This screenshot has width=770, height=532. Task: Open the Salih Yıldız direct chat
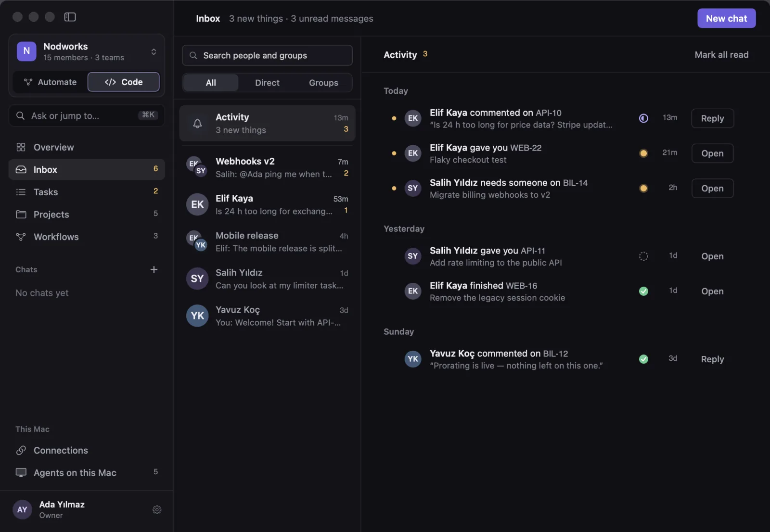click(x=267, y=279)
